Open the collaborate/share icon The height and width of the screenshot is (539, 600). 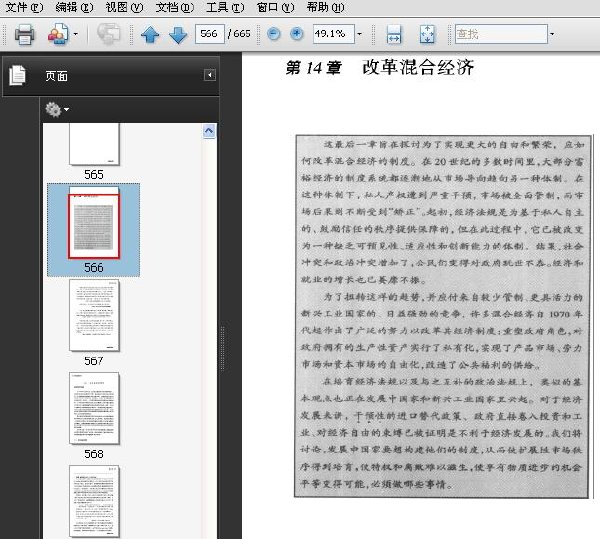tap(58, 34)
